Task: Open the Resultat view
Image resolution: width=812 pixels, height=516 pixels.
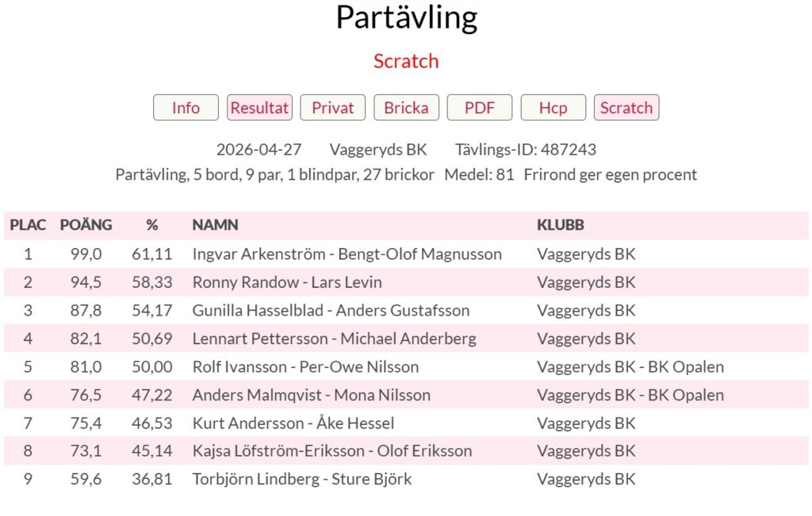Action: (259, 108)
